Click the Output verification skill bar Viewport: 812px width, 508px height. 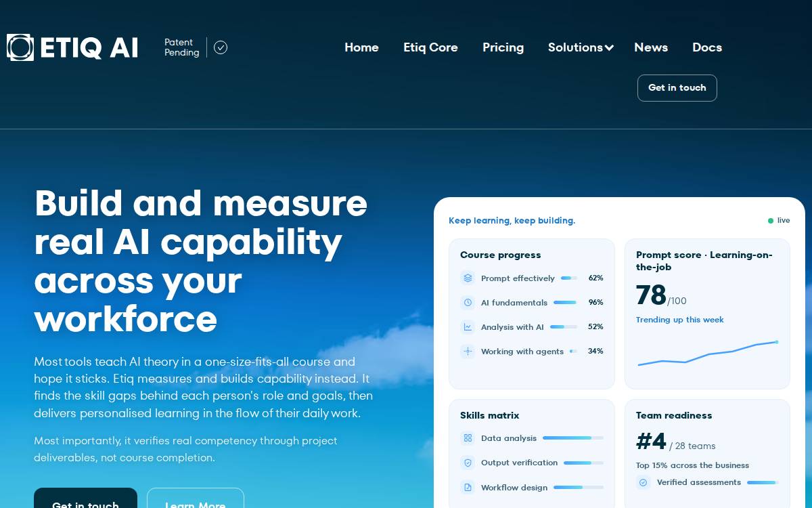pyautogui.click(x=583, y=463)
